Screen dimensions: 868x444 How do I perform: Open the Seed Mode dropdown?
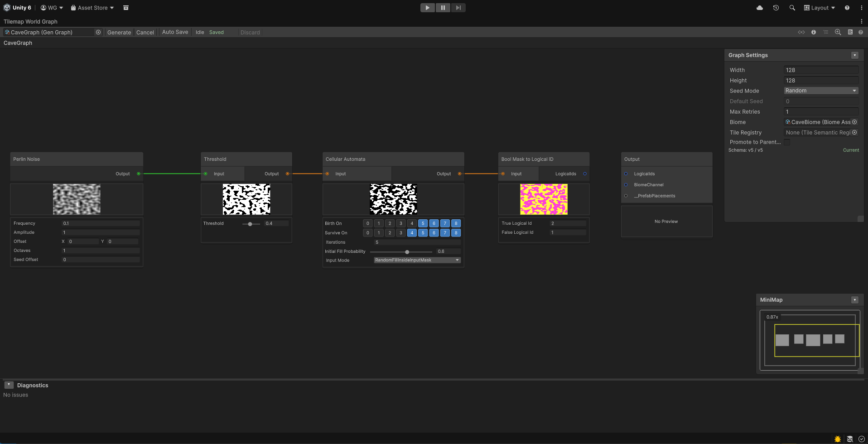pos(821,91)
